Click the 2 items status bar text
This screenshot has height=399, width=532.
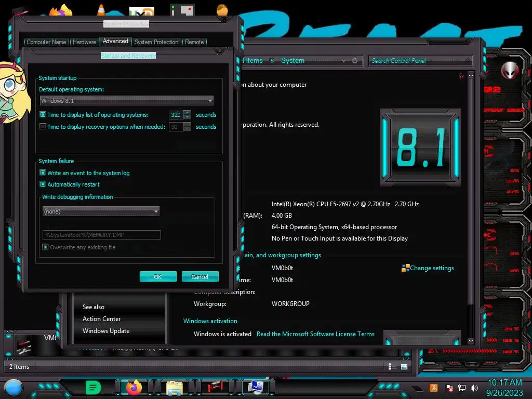coord(19,366)
